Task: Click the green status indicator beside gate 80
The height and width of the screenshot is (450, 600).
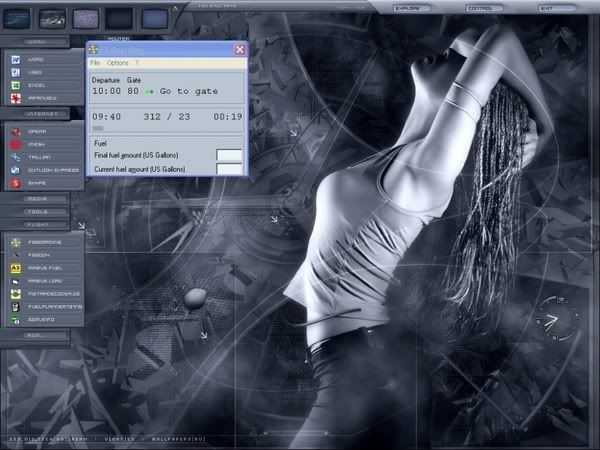Action: point(149,92)
